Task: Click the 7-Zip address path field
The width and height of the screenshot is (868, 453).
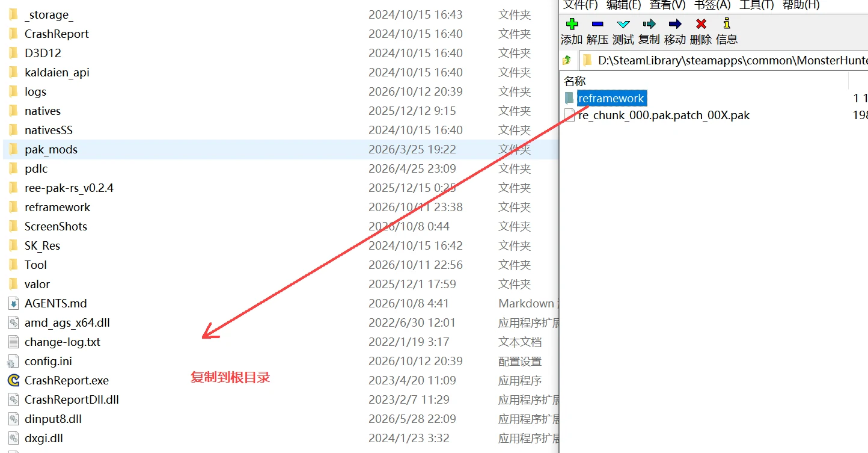Action: pyautogui.click(x=723, y=60)
